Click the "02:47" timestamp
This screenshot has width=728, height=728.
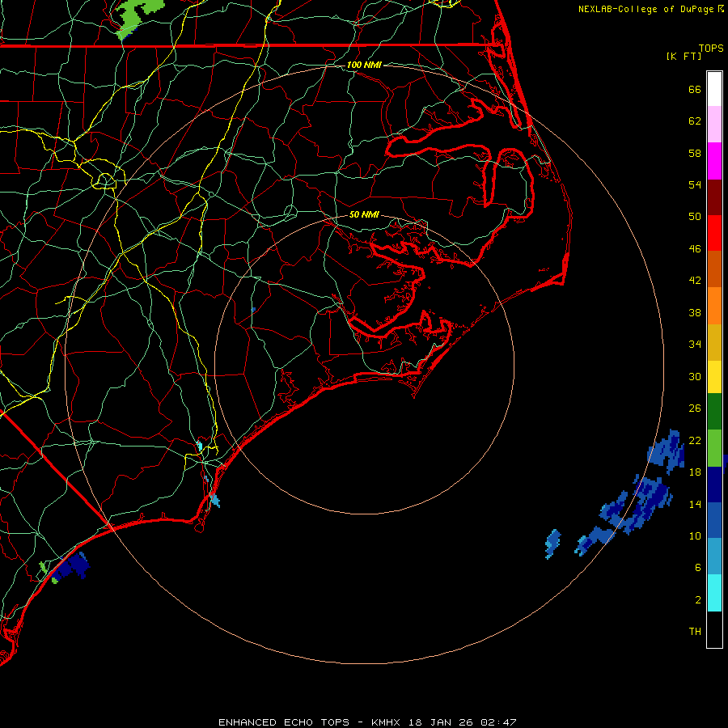498,722
